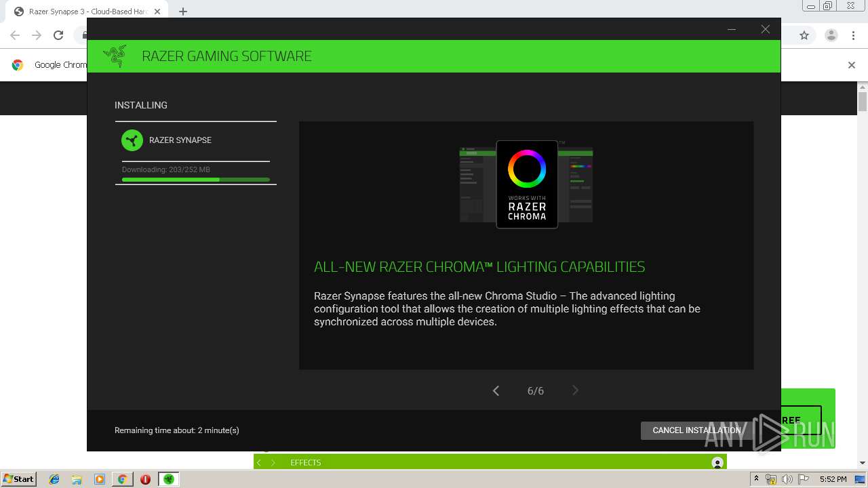Dismiss the Google Chrome notification bar

point(852,65)
